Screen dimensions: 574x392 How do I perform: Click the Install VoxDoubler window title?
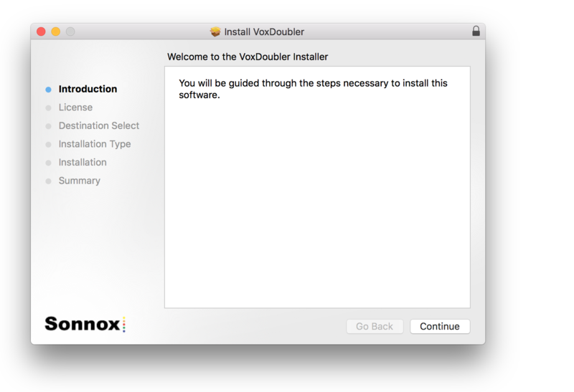pos(264,32)
